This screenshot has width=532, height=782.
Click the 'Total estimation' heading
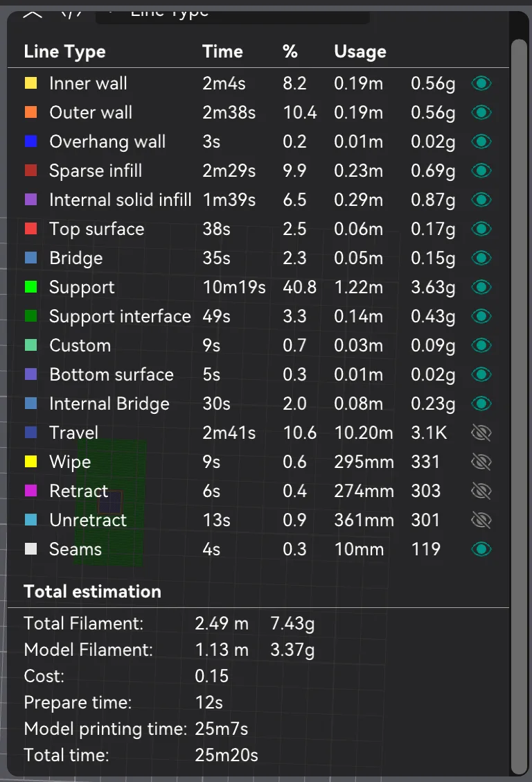click(93, 591)
